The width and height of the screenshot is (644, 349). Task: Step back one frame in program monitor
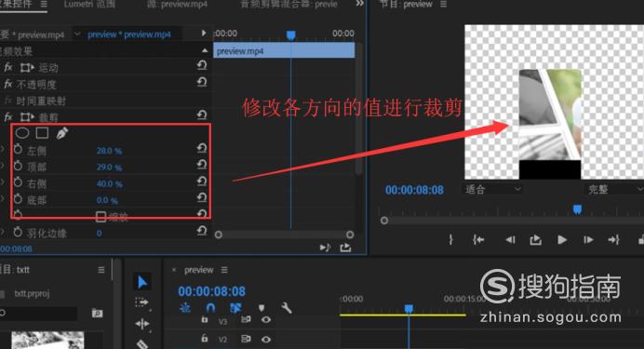pyautogui.click(x=510, y=239)
